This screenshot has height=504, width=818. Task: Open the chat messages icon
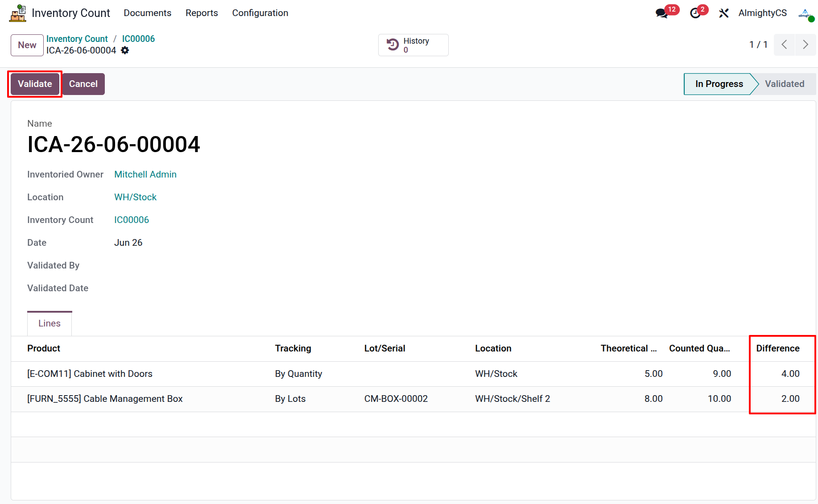coord(662,13)
